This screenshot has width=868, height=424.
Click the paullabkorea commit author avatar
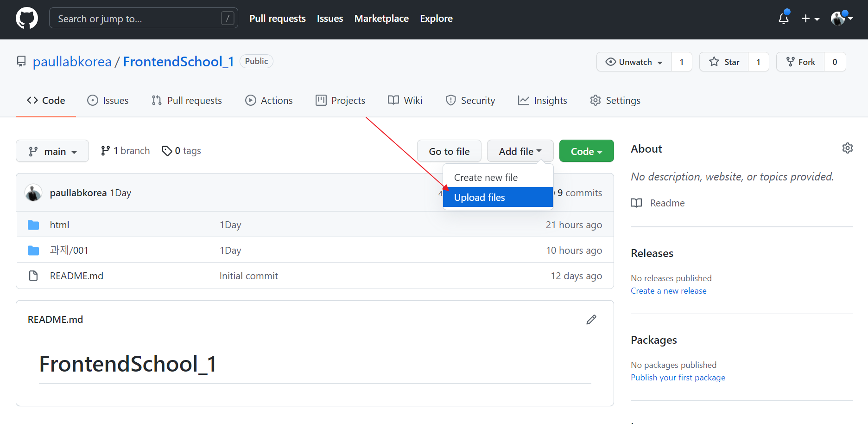33,193
